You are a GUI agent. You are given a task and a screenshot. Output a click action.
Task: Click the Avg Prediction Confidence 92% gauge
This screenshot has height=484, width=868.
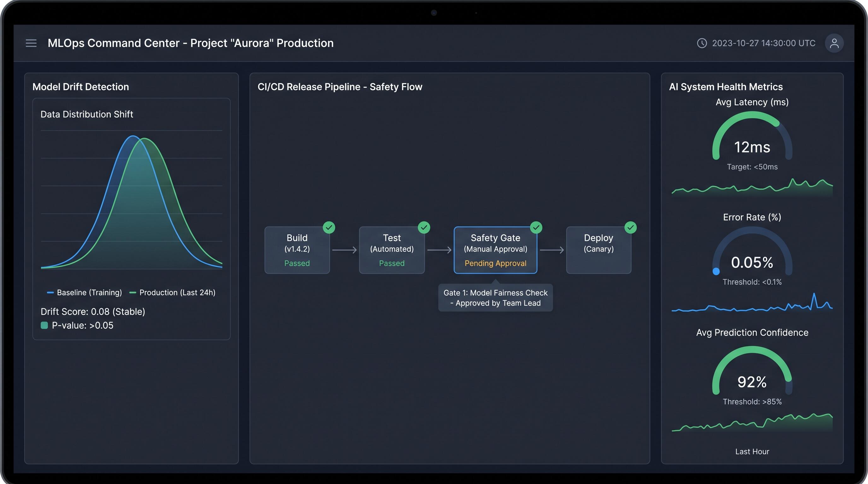752,371
